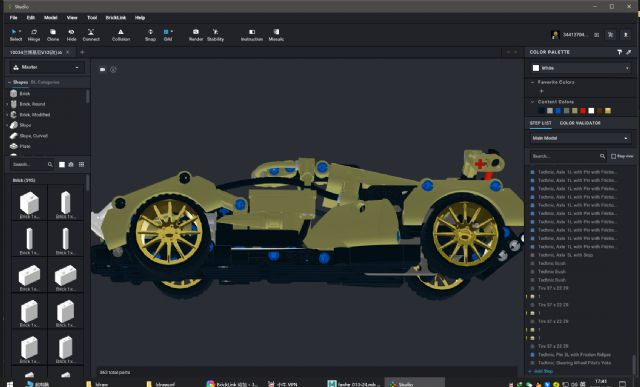Screen dimensions: 640x387
Task: Open the Instruction maker
Action: click(x=252, y=35)
